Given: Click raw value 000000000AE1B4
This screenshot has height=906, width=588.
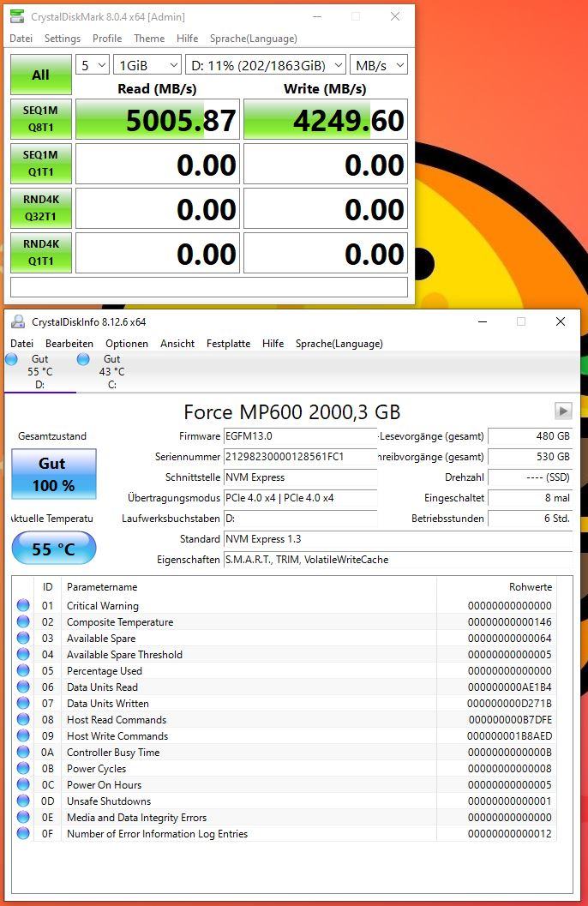Looking at the screenshot, I should 509,687.
